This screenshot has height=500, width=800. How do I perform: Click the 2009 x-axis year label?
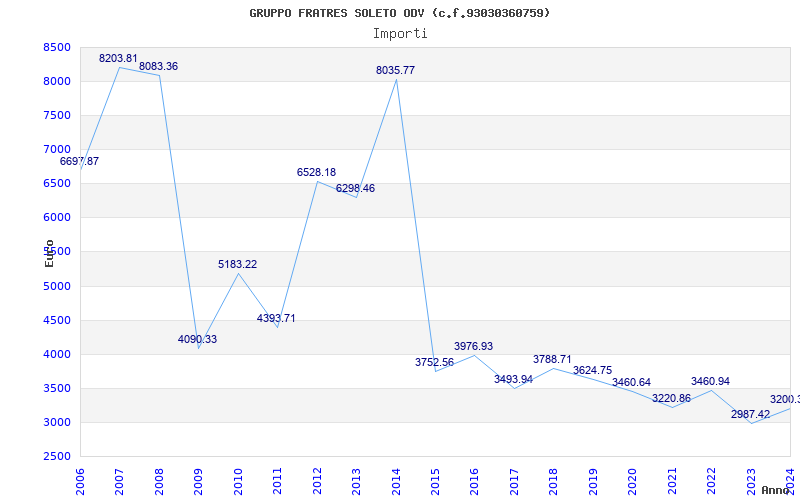(198, 482)
